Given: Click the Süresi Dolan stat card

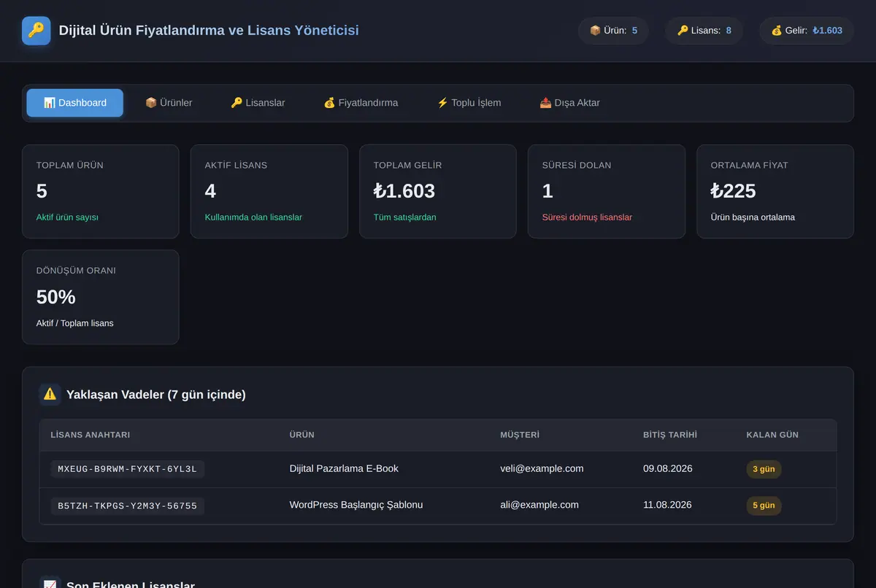Looking at the screenshot, I should click(x=607, y=191).
